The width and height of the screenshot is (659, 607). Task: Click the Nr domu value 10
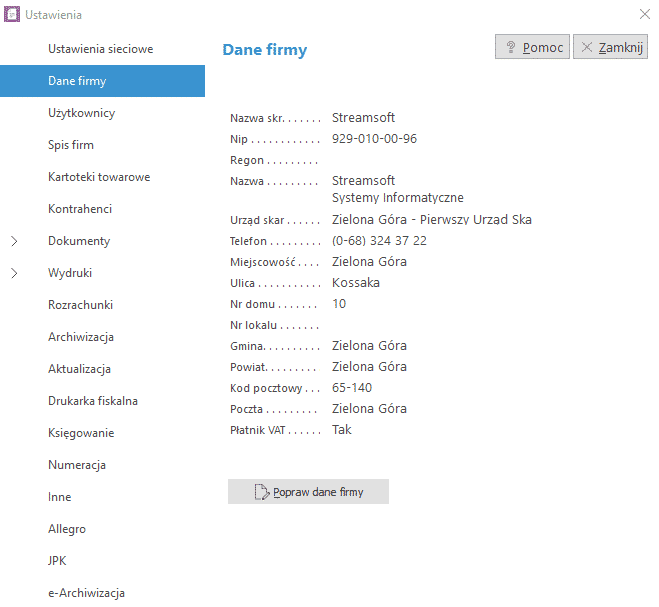tap(339, 304)
